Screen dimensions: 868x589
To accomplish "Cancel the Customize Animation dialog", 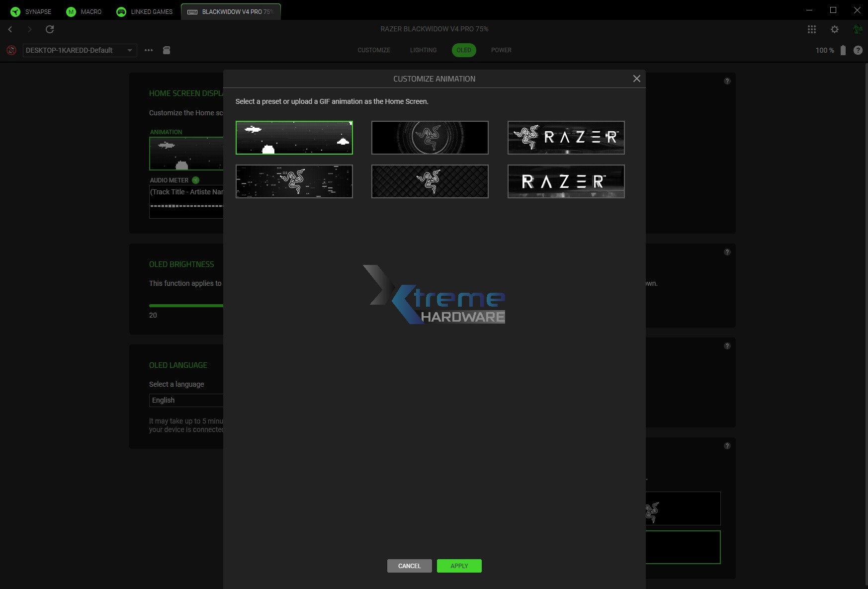I will 409,566.
